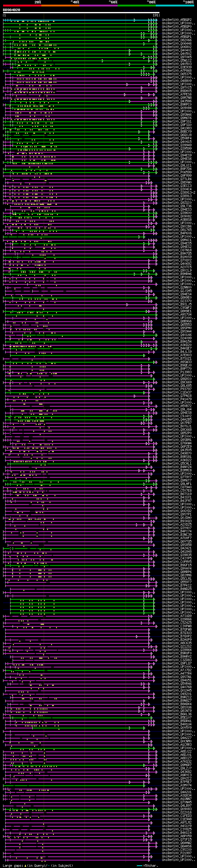Open hit UniRef100_Q9DVW0
The height and width of the screenshot is (868, 197).
[176, 182]
